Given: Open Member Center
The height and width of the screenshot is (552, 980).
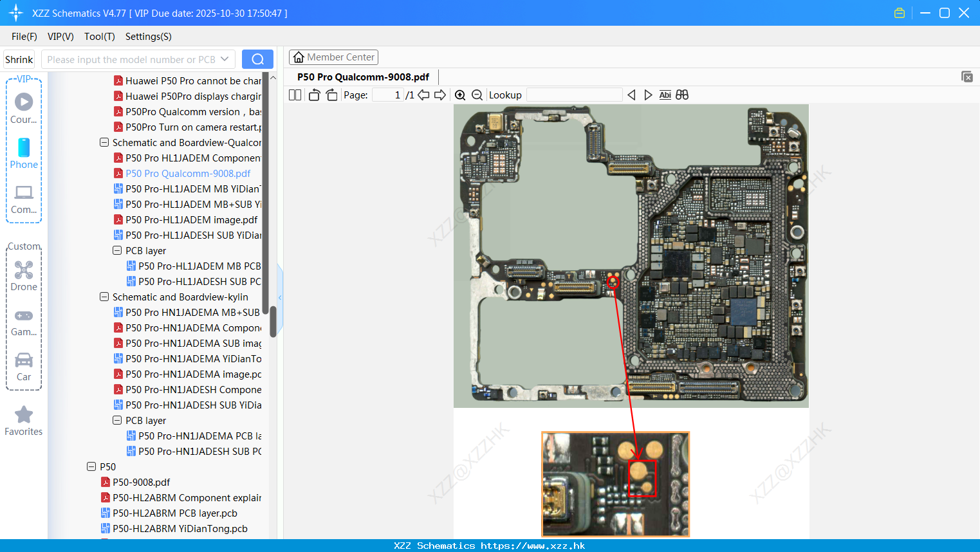Looking at the screenshot, I should 333,57.
